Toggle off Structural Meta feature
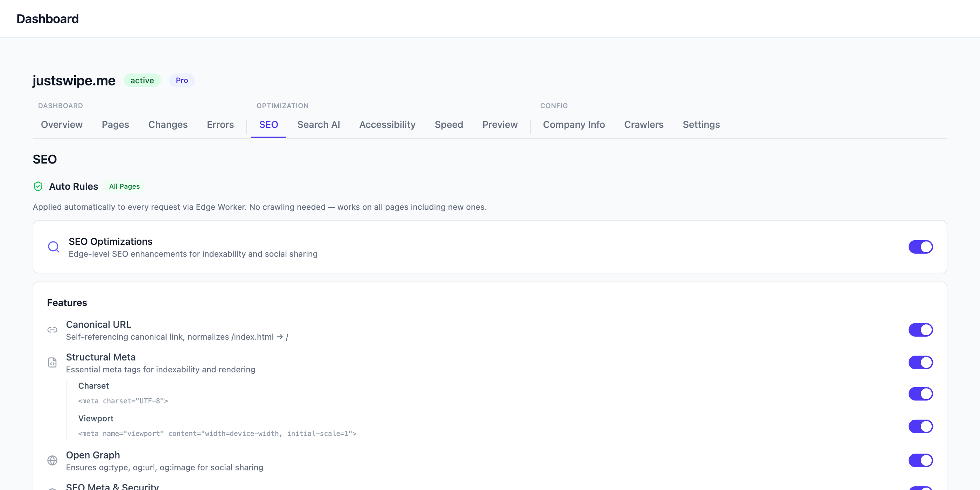 tap(920, 363)
